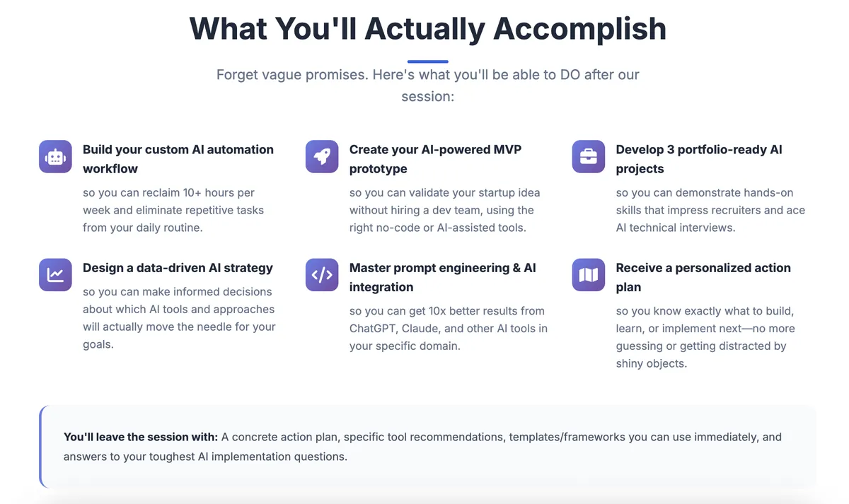
Task: Click the "What You'll Actually Accomplish" main title
Action: click(x=427, y=29)
